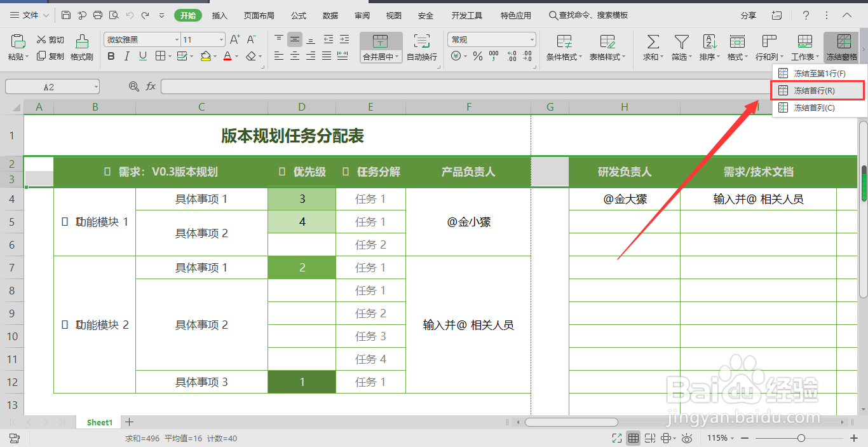
Task: Click the Decrease Decimal icon
Action: (528, 56)
